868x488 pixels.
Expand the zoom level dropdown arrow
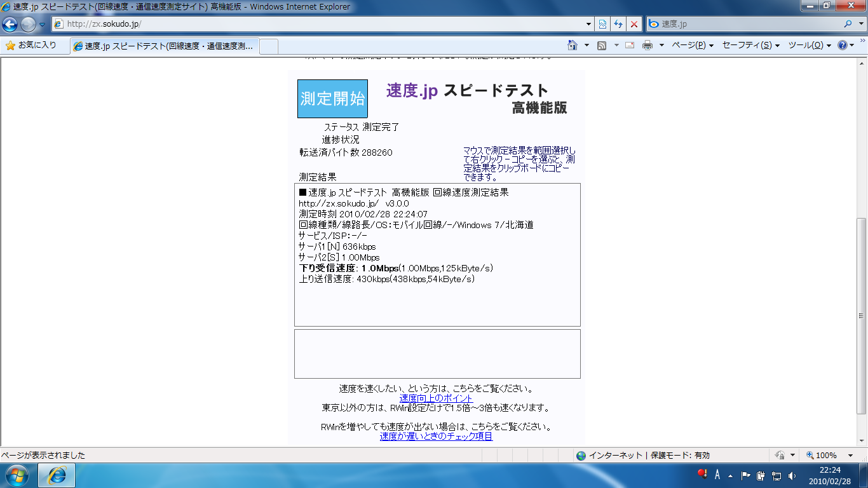click(x=850, y=456)
